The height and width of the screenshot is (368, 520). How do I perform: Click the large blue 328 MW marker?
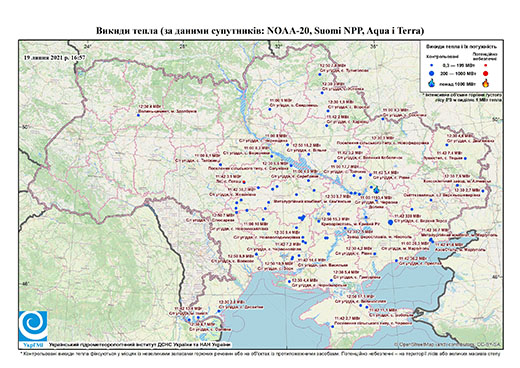390,222
